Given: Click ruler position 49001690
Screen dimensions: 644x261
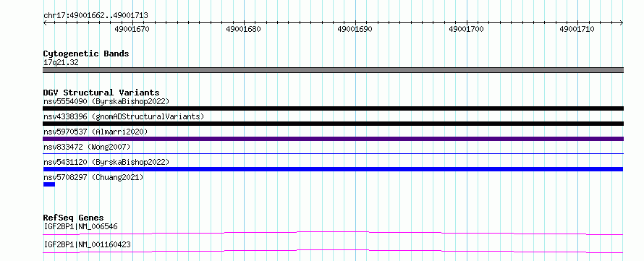Looking at the screenshot, I should [355, 29].
